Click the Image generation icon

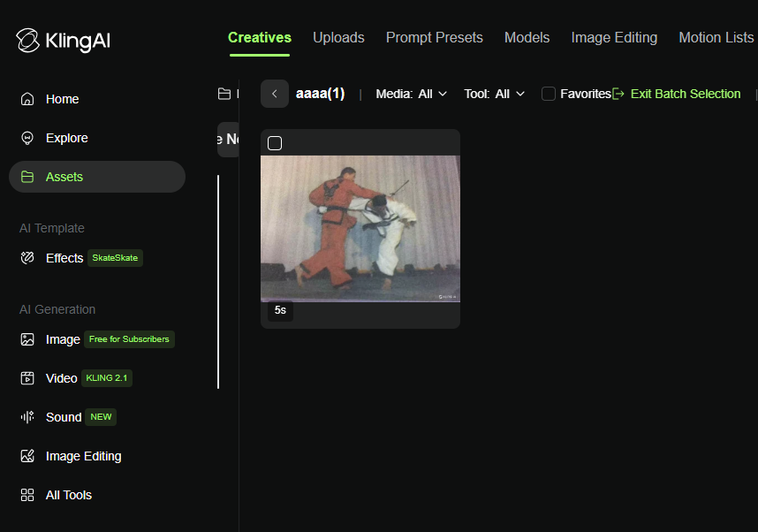tap(27, 339)
